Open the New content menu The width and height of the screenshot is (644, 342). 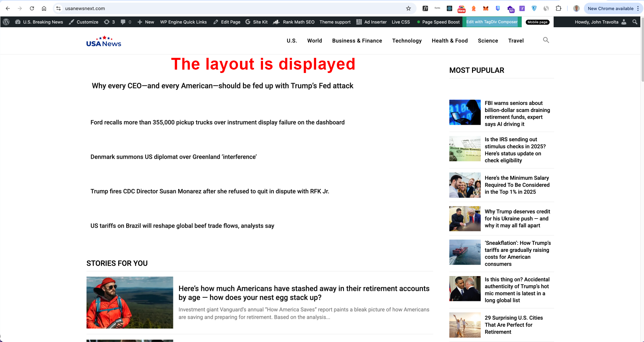tap(145, 22)
